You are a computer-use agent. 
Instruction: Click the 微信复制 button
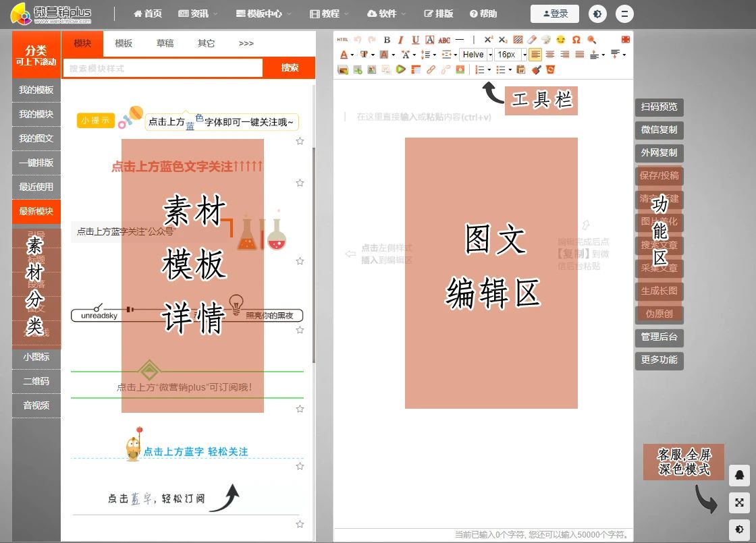pos(659,130)
